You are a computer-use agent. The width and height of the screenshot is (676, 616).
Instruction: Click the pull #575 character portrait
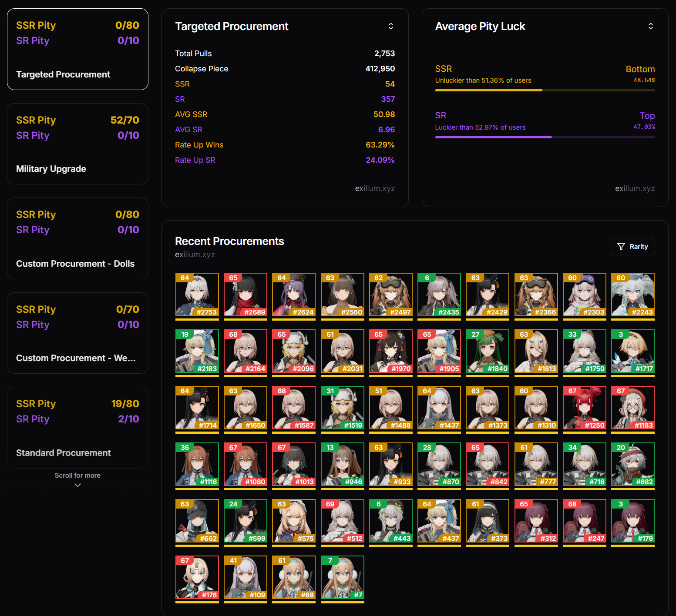294,521
